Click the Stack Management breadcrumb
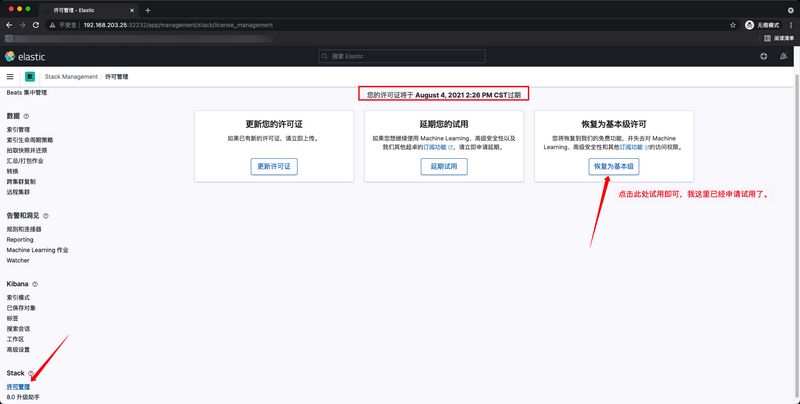 [71, 77]
